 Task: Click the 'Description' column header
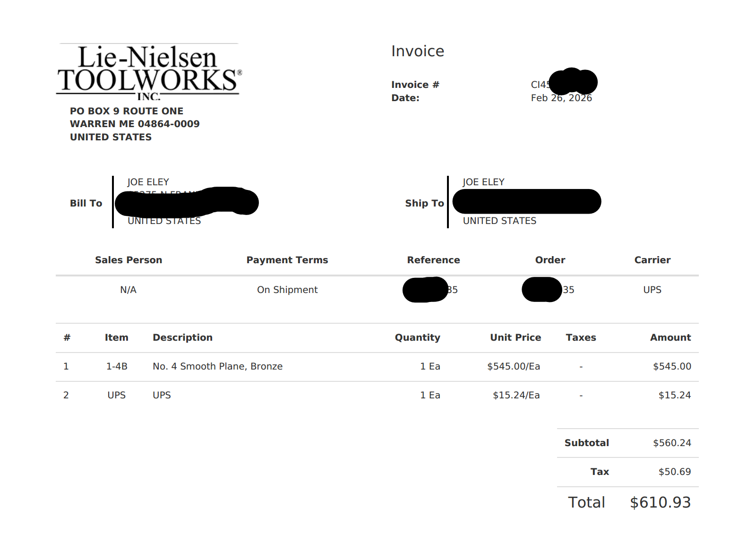click(x=182, y=337)
